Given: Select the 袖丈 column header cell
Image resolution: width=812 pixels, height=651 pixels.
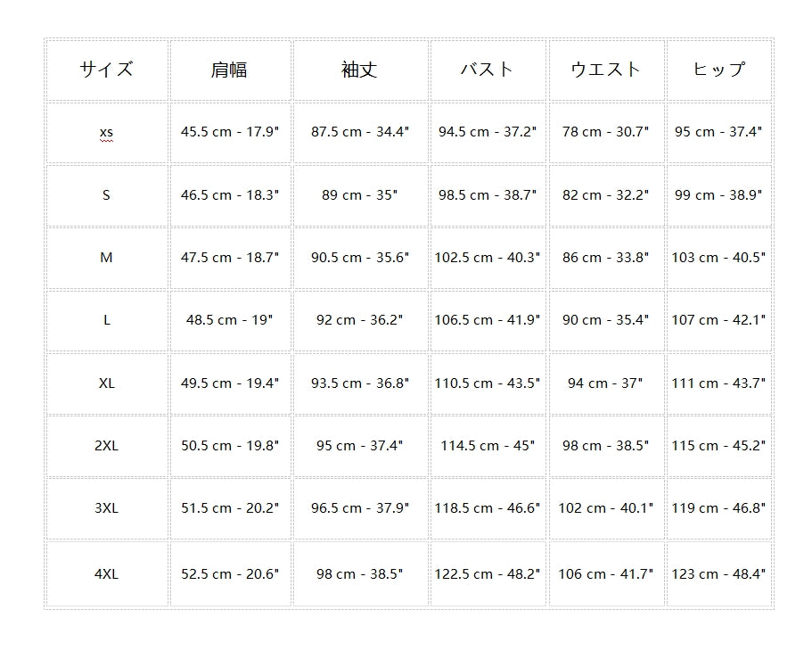Looking at the screenshot, I should (360, 70).
